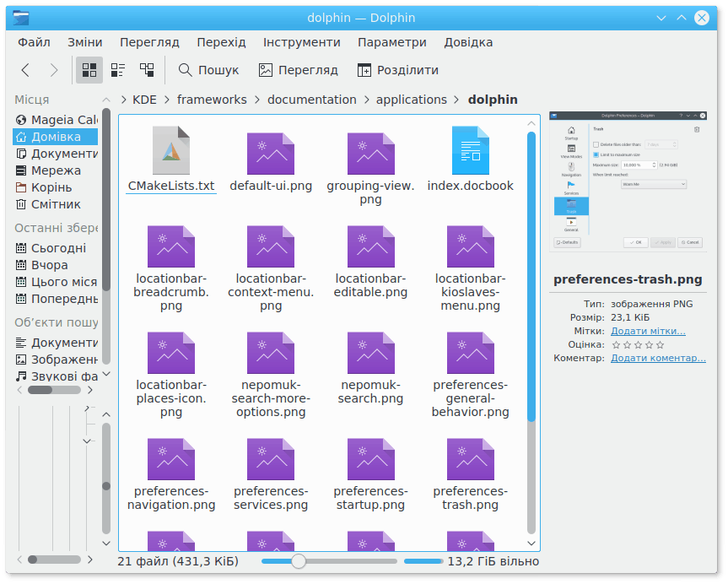
Task: Click the icon zoom slider handle
Action: click(298, 561)
